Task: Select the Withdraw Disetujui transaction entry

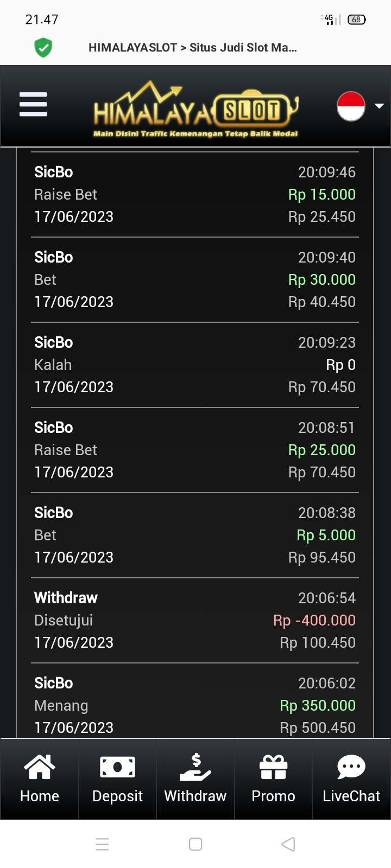Action: (x=194, y=620)
